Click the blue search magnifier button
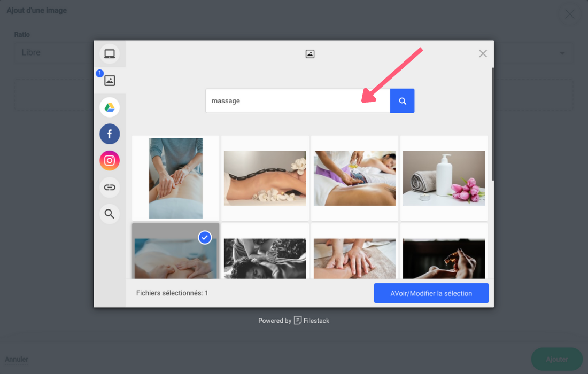The height and width of the screenshot is (374, 588). [x=402, y=101]
